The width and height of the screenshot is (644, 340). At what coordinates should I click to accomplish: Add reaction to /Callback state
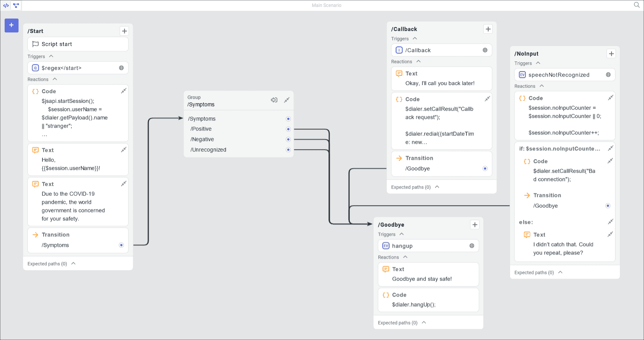(488, 29)
